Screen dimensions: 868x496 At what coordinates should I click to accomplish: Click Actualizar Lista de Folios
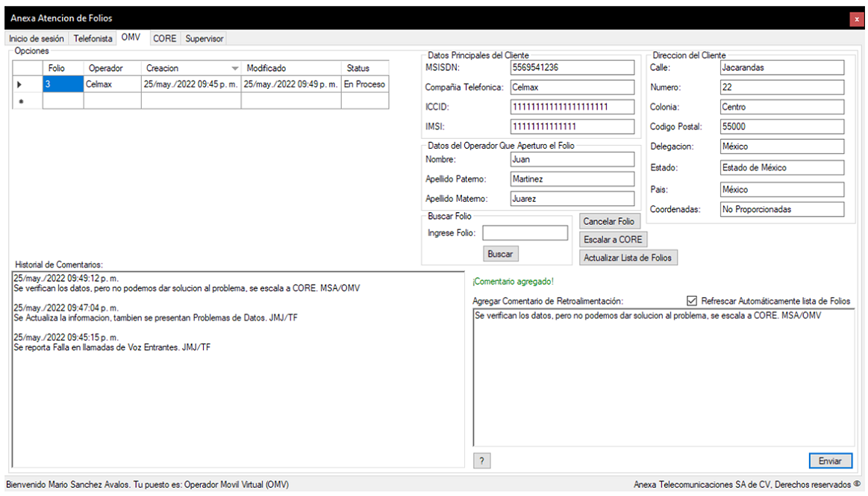[628, 258]
